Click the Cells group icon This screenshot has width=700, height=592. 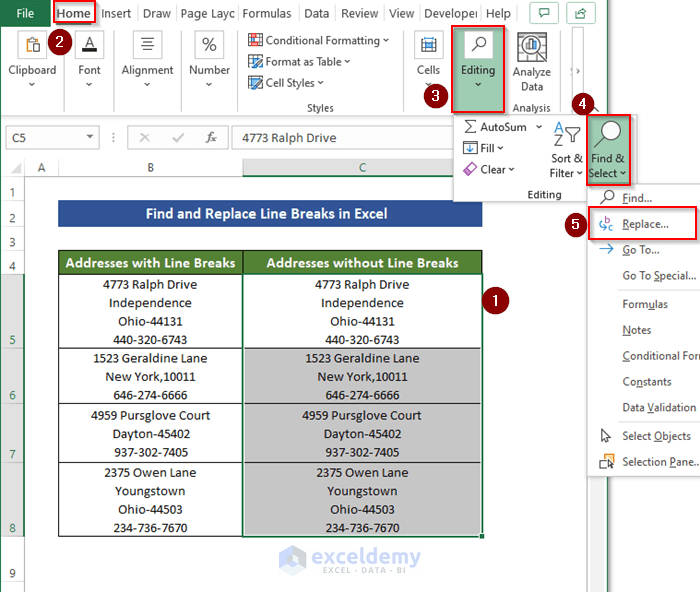428,46
